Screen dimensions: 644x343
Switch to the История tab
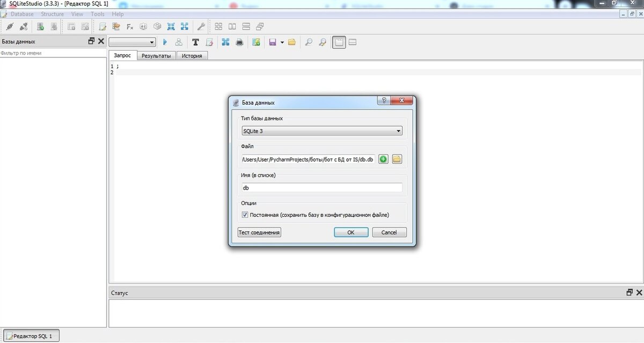tap(192, 56)
